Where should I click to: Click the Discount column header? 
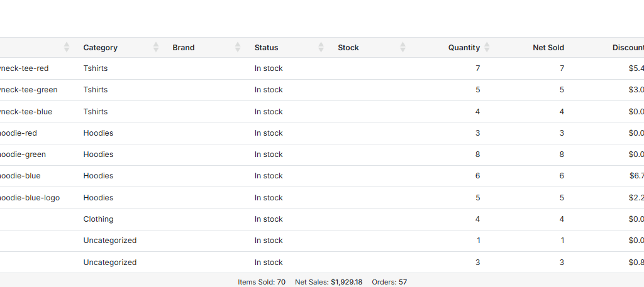pyautogui.click(x=628, y=48)
